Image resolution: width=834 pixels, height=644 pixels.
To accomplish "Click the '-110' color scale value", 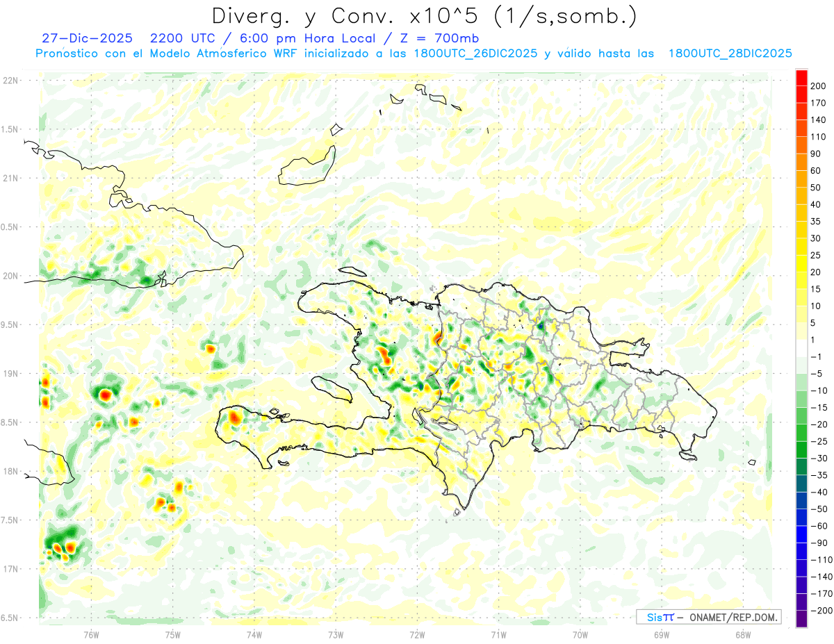I will [x=821, y=560].
